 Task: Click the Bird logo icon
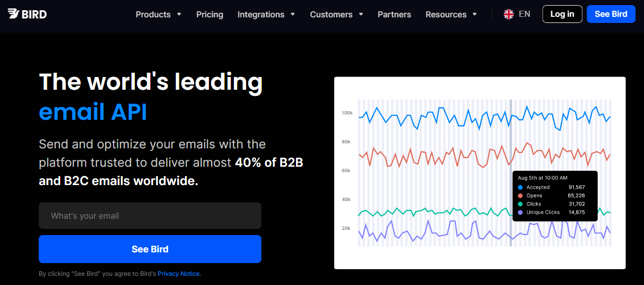tap(13, 14)
